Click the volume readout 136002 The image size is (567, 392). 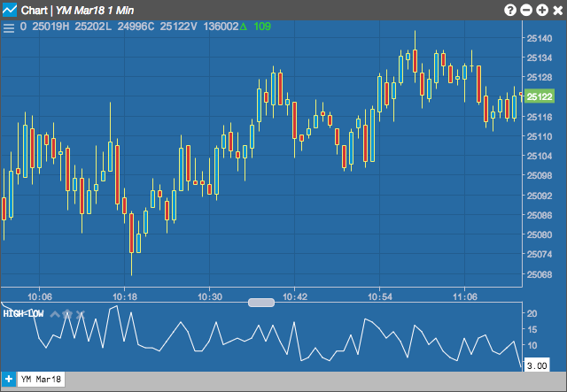221,27
